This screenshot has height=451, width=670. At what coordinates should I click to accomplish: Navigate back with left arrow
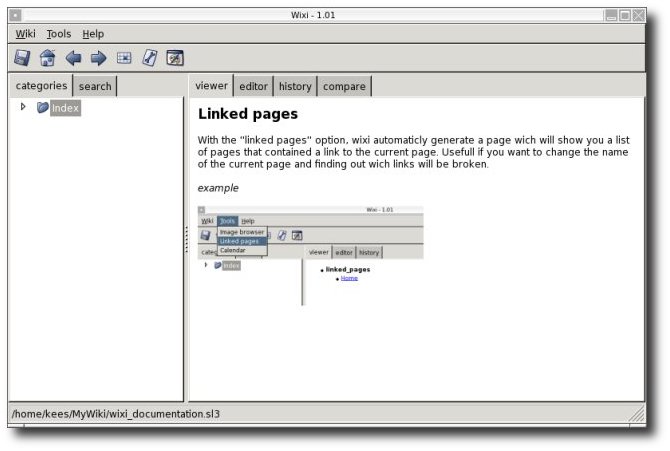pos(73,58)
